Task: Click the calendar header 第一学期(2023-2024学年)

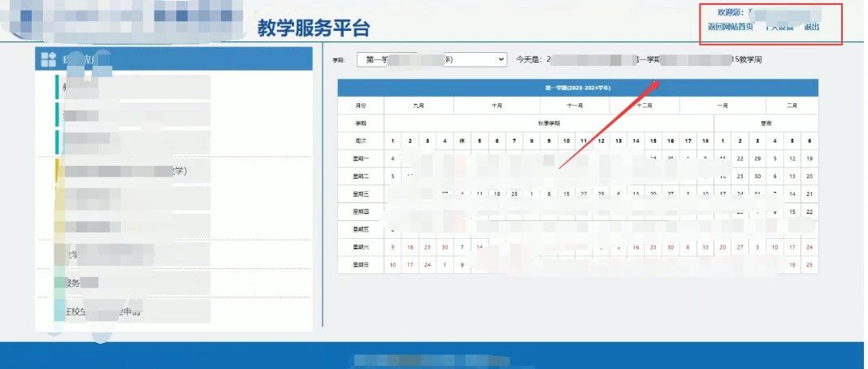Action: (577, 88)
